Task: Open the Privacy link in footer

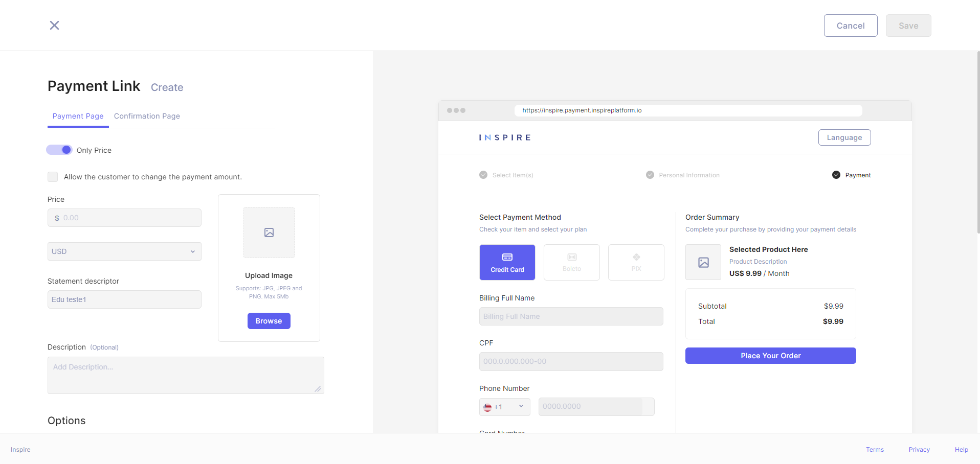Action: click(x=919, y=450)
